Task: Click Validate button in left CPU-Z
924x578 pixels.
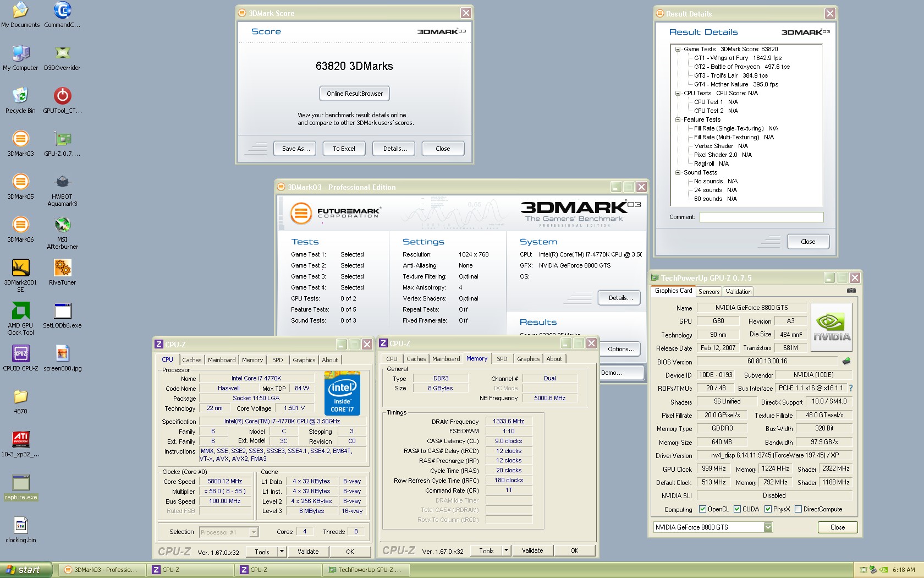Action: tap(308, 552)
